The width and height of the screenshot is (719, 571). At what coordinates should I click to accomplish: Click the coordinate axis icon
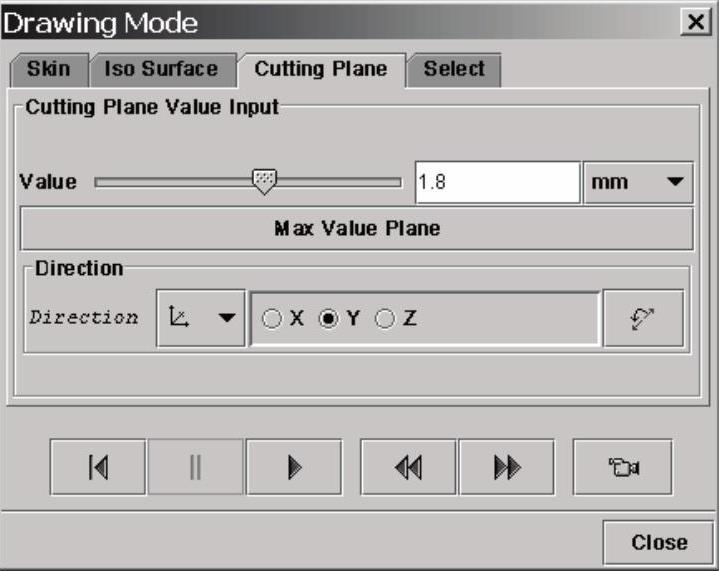[181, 318]
